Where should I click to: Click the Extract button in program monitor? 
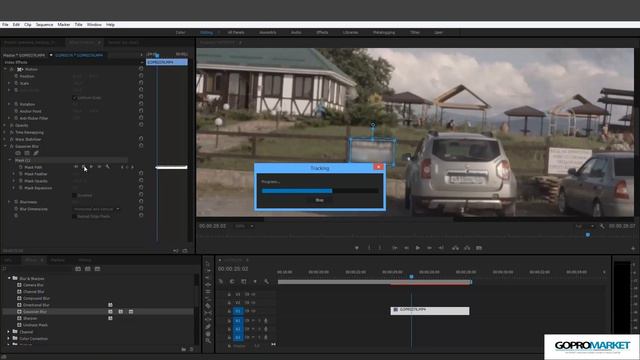(467, 248)
